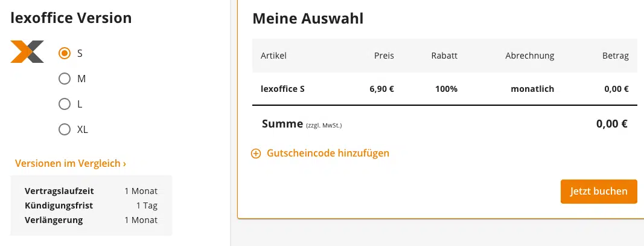This screenshot has height=246, width=644.
Task: Click the Preis column header
Action: (x=384, y=56)
